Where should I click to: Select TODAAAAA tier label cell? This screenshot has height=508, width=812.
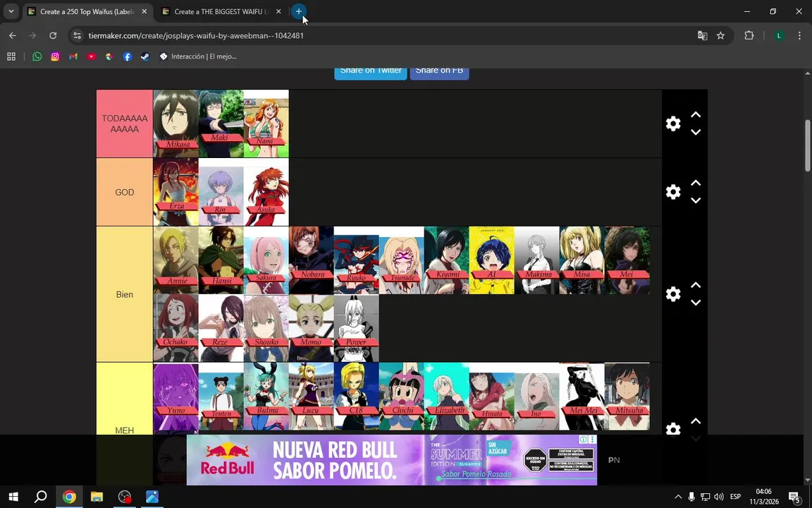(x=124, y=123)
